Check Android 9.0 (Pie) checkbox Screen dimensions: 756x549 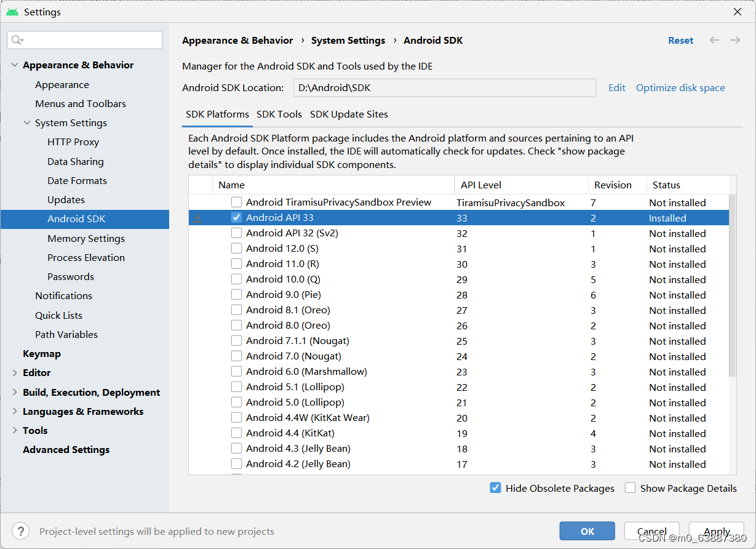[236, 294]
